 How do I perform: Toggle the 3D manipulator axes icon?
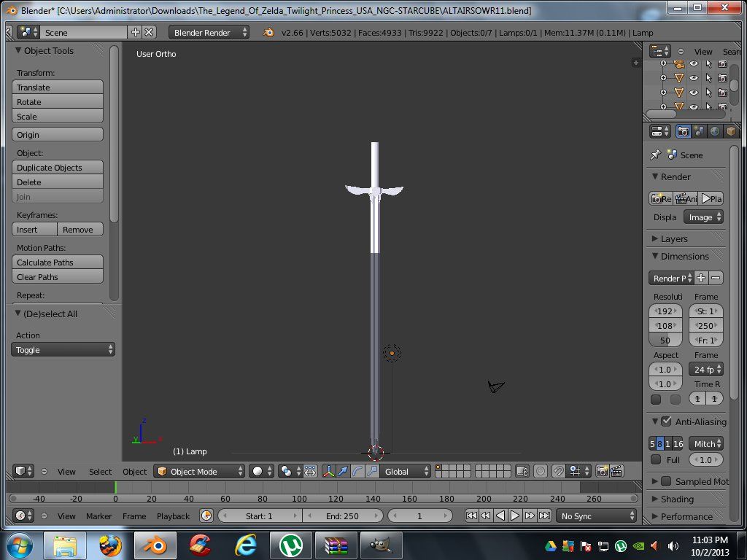[328, 472]
